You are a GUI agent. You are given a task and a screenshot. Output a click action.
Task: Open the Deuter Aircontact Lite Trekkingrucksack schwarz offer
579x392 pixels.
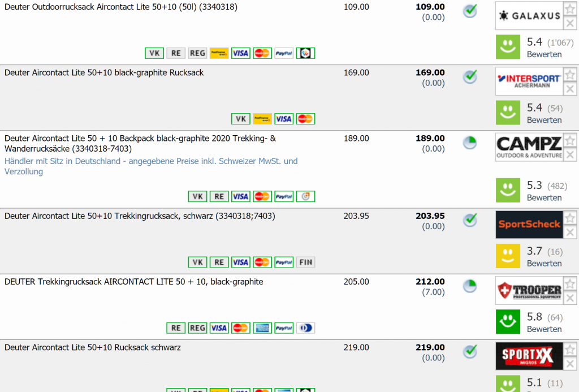[140, 216]
